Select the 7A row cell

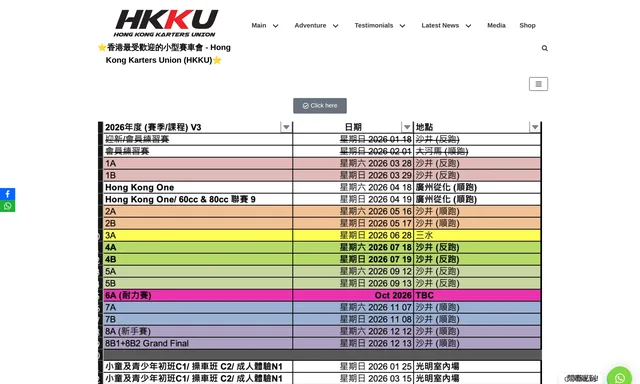[x=198, y=307]
